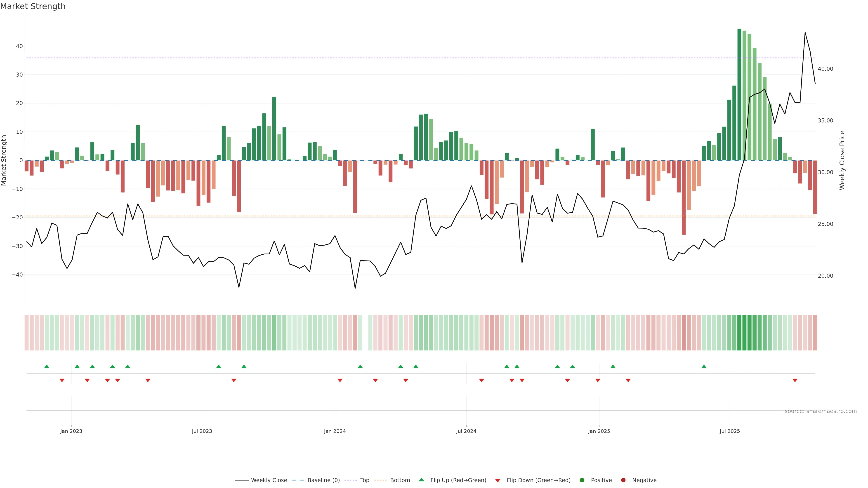
Task: Click the Weekly Close Price right axis title
Action: point(842,160)
